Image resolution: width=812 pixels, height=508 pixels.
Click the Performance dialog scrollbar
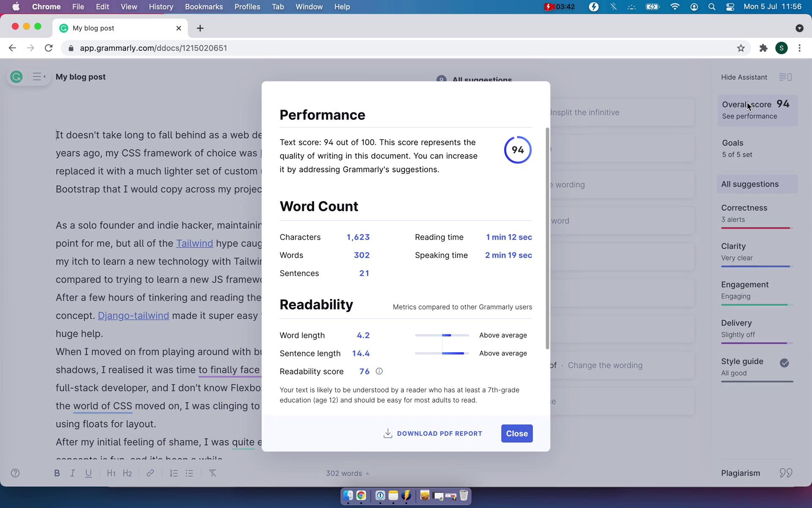click(547, 238)
